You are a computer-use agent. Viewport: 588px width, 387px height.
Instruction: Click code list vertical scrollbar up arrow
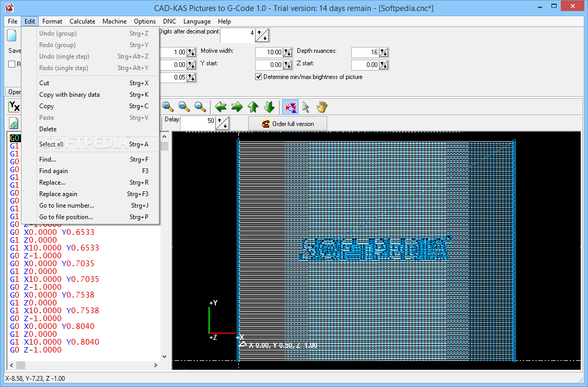(164, 137)
